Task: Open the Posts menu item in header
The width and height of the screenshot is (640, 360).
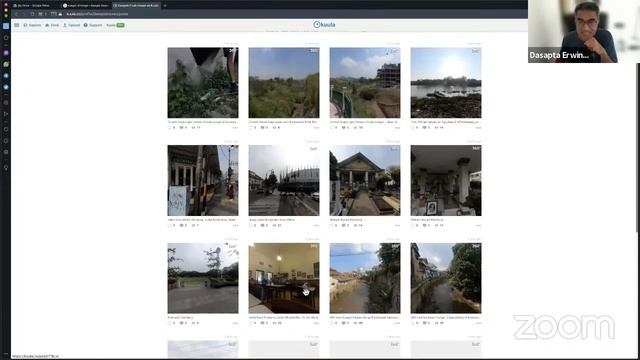Action: click(52, 25)
